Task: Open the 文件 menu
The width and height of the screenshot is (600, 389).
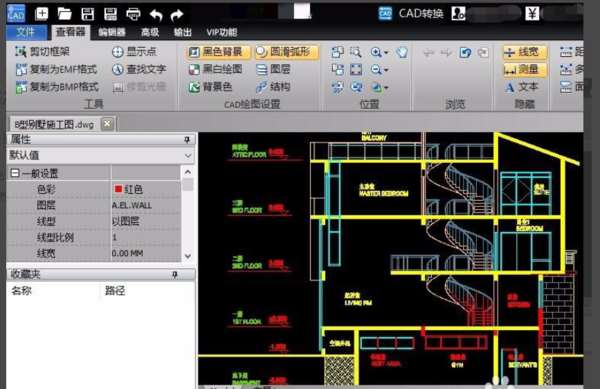Action: tap(26, 32)
